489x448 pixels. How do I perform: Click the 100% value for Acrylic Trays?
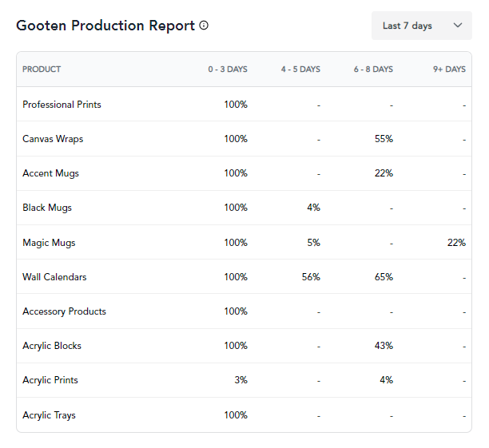[236, 415]
